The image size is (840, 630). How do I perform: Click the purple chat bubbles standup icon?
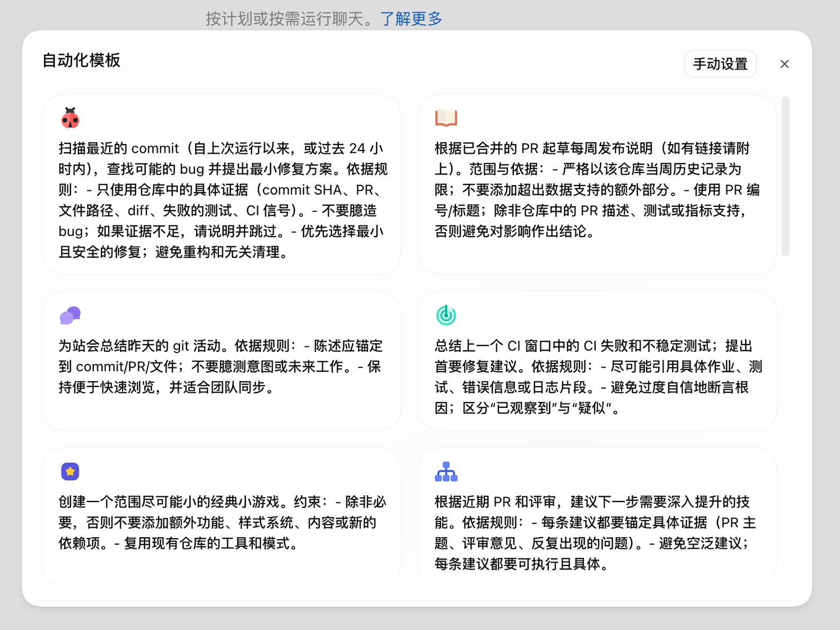pyautogui.click(x=70, y=316)
